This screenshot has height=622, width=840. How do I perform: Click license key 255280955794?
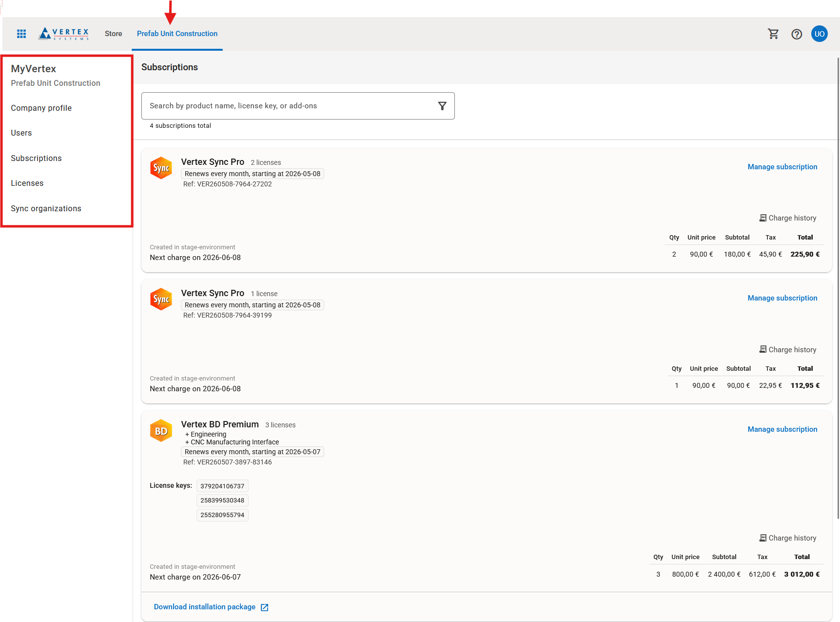pos(222,515)
